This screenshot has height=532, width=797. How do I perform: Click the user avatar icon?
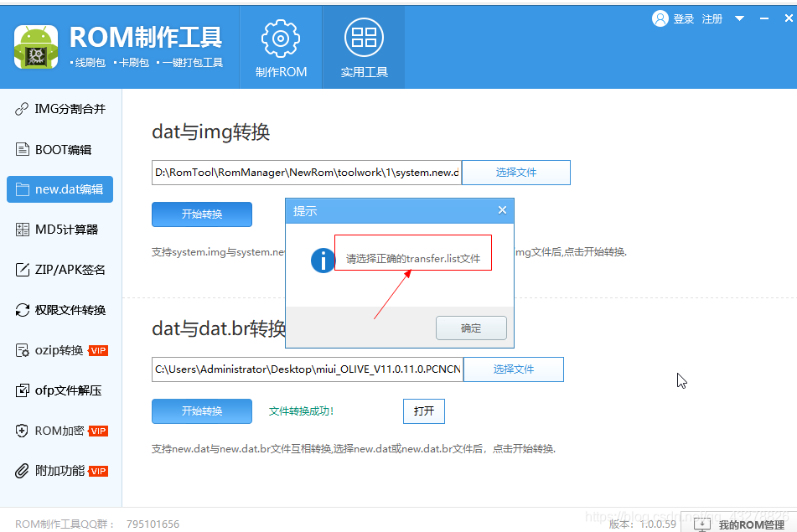click(x=660, y=18)
